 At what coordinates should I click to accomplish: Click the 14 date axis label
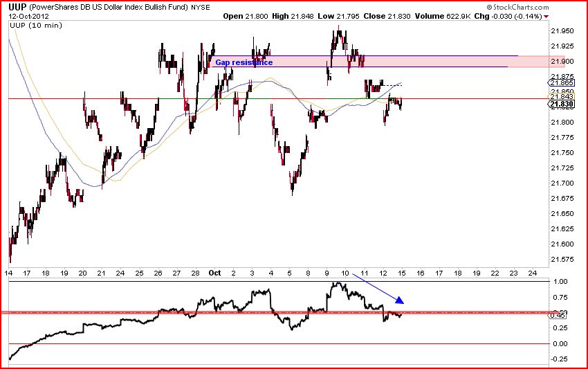(x=8, y=273)
